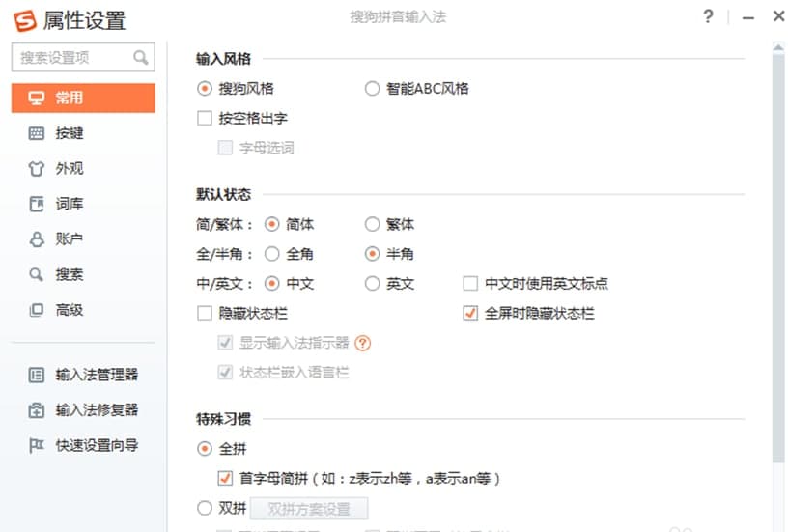Screen dimensions: 788x532
Task: Select the 智能ABC风格 radio button
Action: click(372, 89)
